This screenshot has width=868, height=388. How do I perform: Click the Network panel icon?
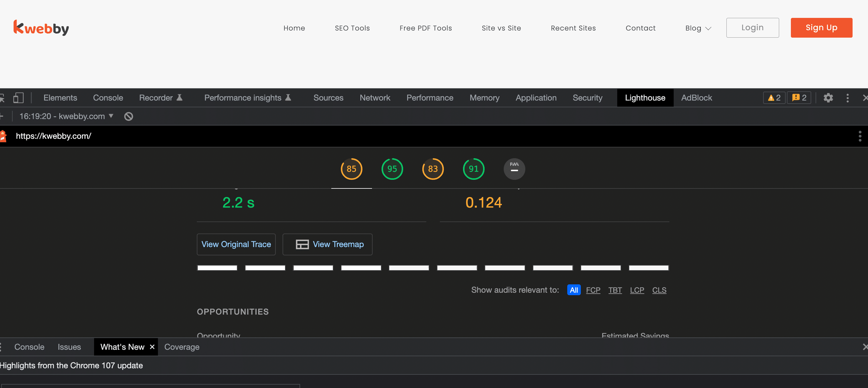pos(375,98)
